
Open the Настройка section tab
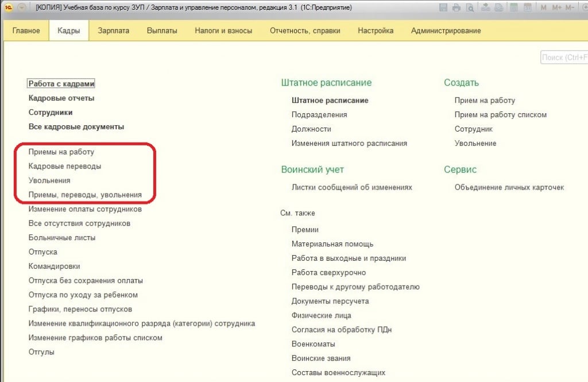[x=376, y=31]
